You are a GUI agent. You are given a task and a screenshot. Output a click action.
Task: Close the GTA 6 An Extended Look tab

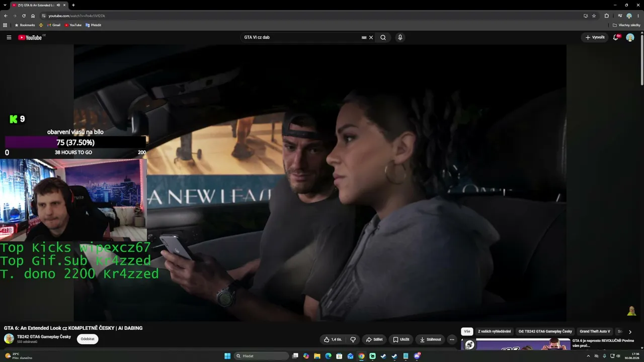(x=64, y=5)
